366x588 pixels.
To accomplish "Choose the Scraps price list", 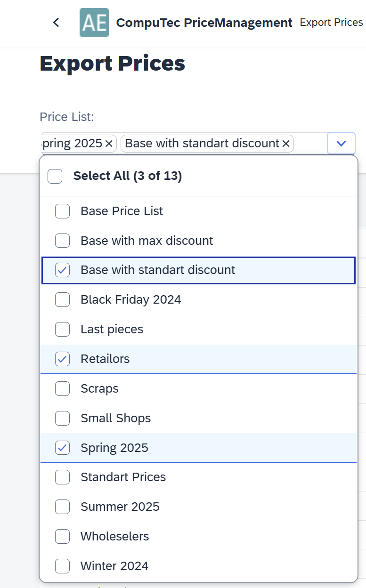I will coord(63,389).
